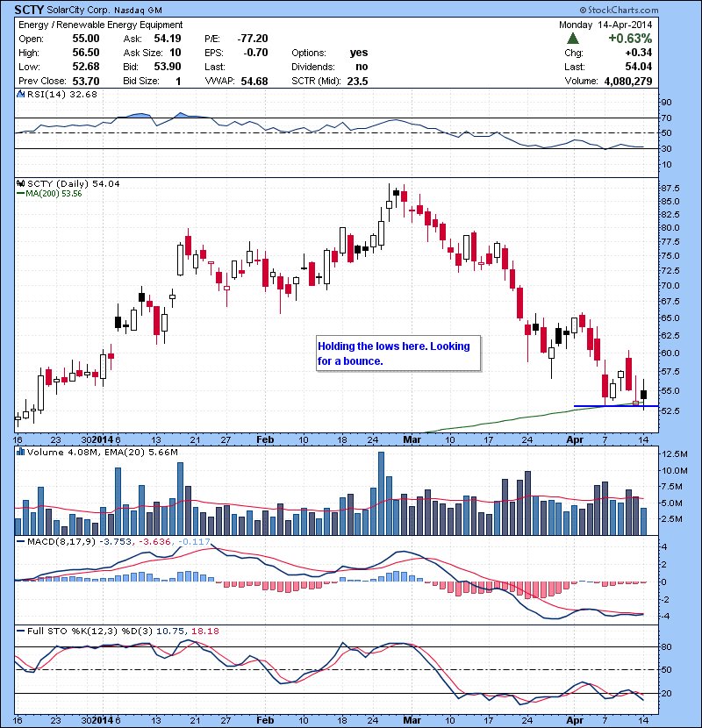
Task: Click the Bid value 53.90
Action: pos(168,67)
